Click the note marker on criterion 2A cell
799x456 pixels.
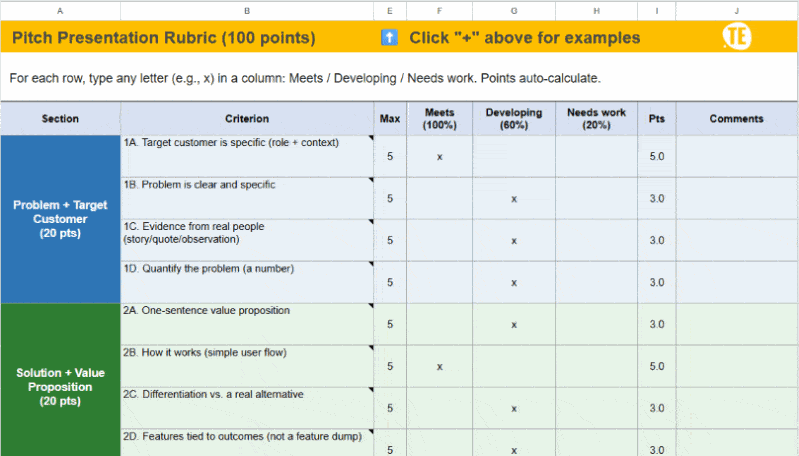(371, 307)
